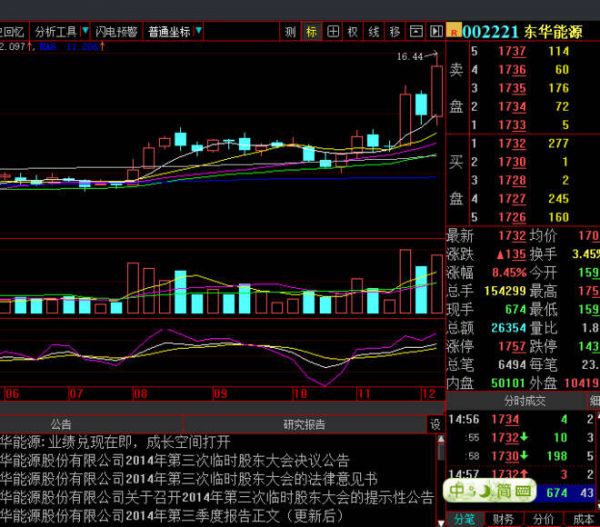Switch to the 分价 tab
600x527 pixels.
pos(543,519)
